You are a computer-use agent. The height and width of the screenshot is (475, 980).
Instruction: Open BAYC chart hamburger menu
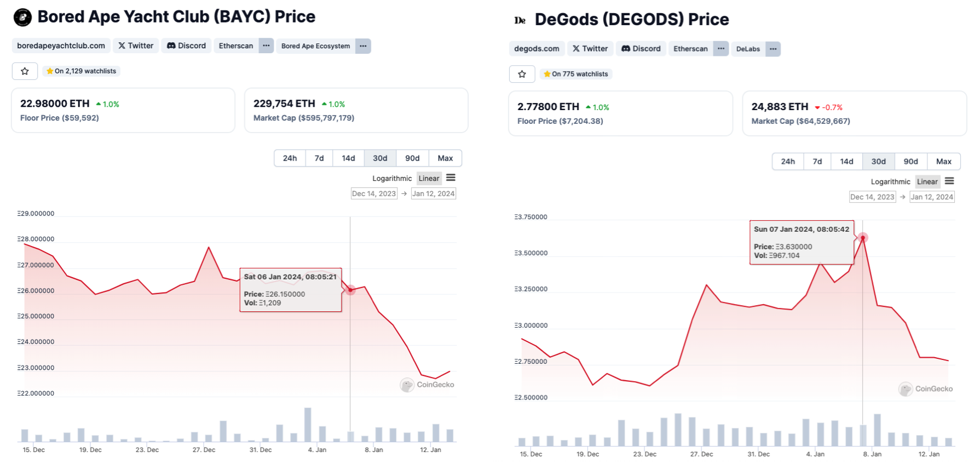point(451,178)
